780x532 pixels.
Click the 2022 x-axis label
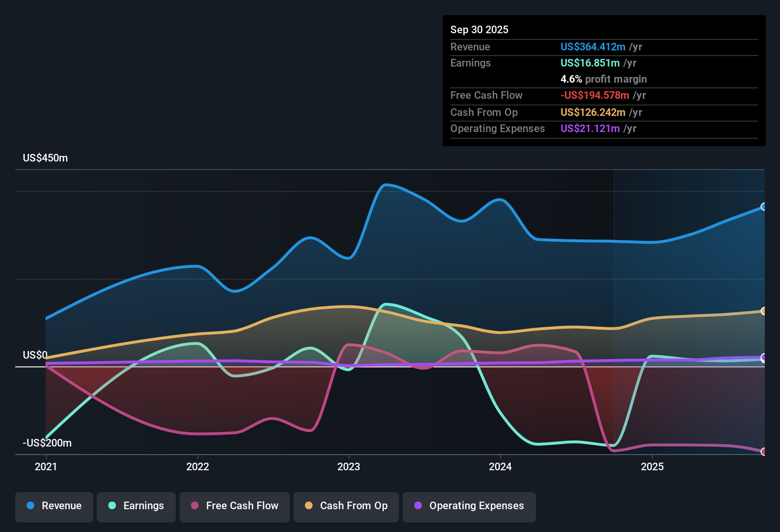coord(198,467)
